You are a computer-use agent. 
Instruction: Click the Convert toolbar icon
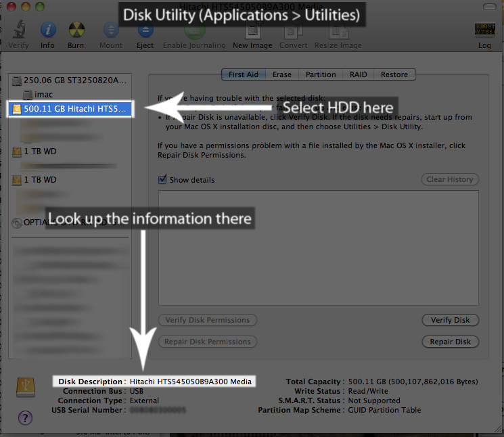[x=294, y=32]
